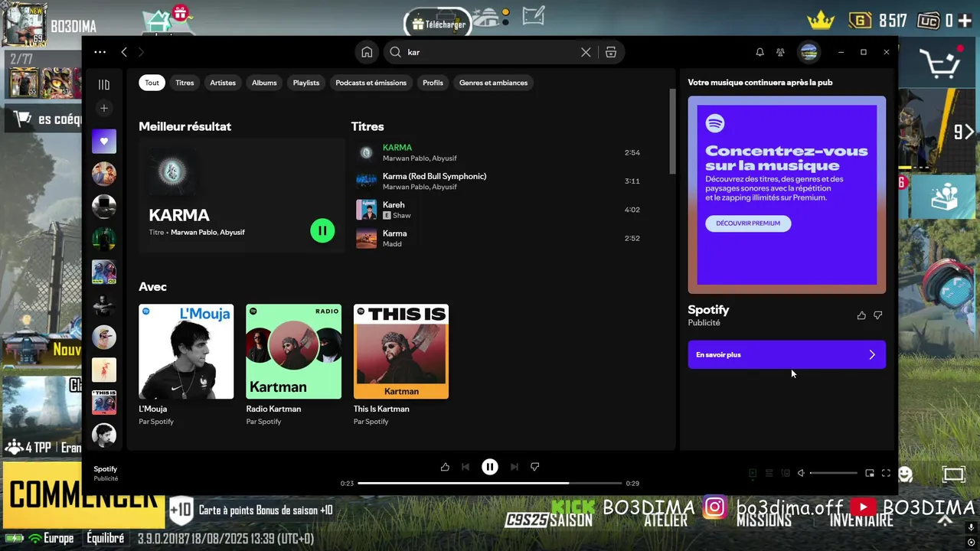Open the Spotify three-dot menu
The height and width of the screenshot is (551, 980).
[x=100, y=52]
